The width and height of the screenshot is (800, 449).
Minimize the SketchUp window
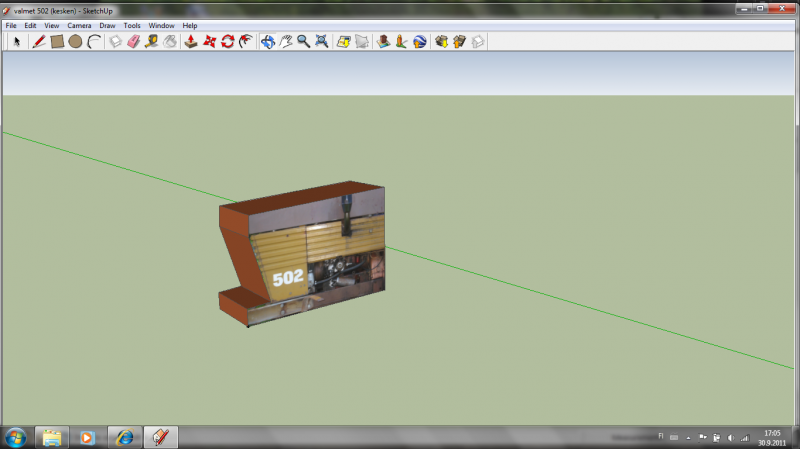tap(743, 8)
